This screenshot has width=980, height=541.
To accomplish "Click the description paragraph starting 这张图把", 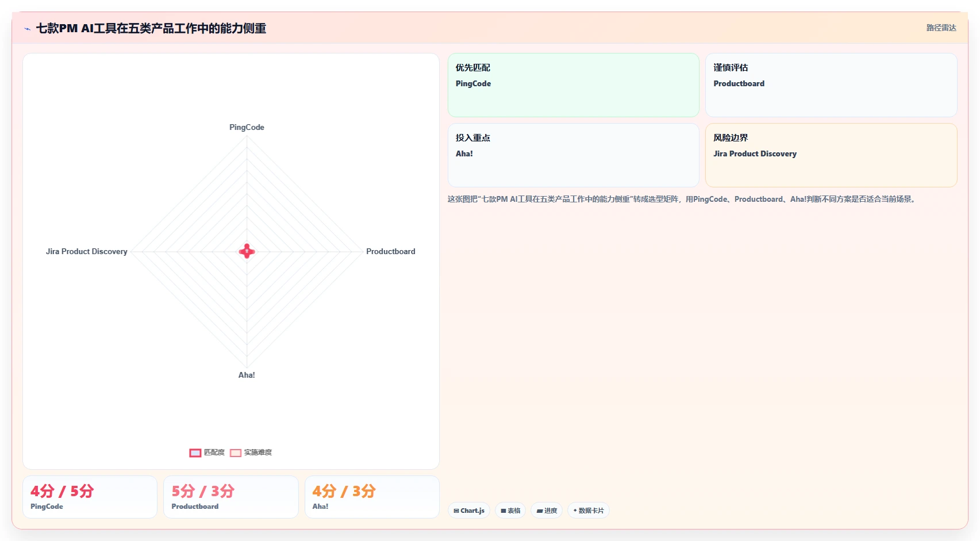I will click(683, 199).
